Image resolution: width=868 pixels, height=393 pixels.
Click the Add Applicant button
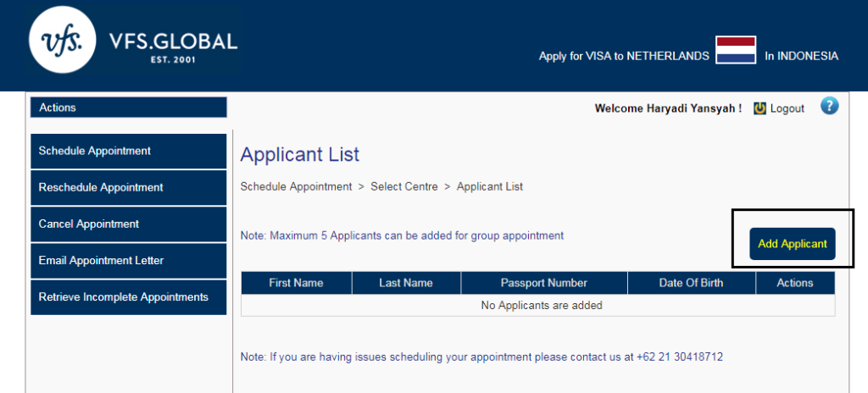point(793,244)
